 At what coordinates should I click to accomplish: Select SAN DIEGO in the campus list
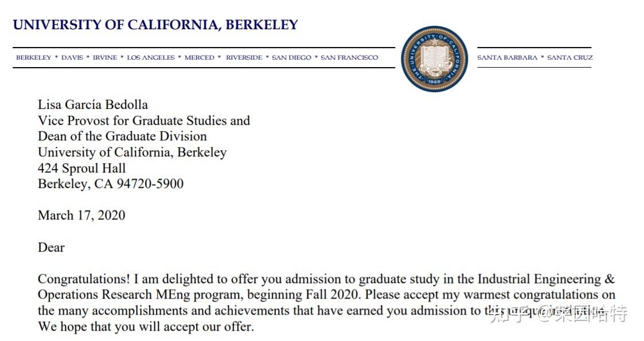coord(291,58)
